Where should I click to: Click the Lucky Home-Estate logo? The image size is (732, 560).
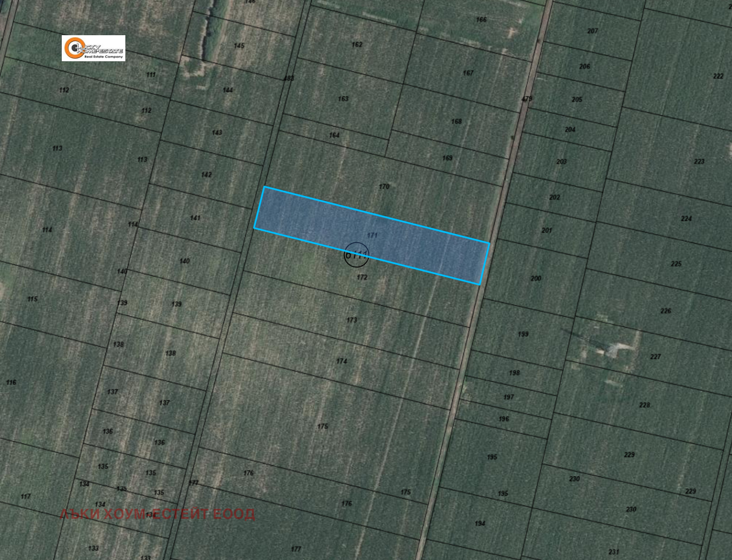coord(93,48)
